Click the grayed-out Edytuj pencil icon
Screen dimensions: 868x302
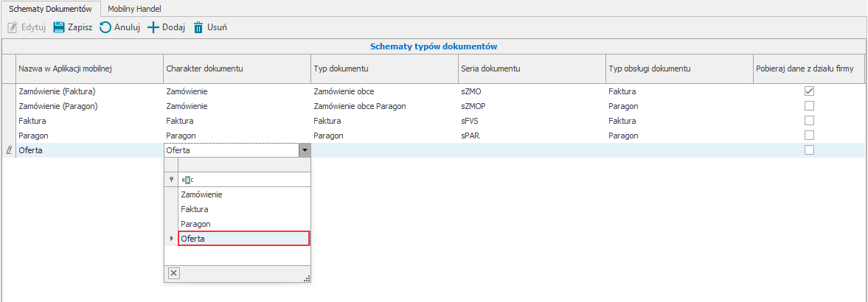coord(12,28)
